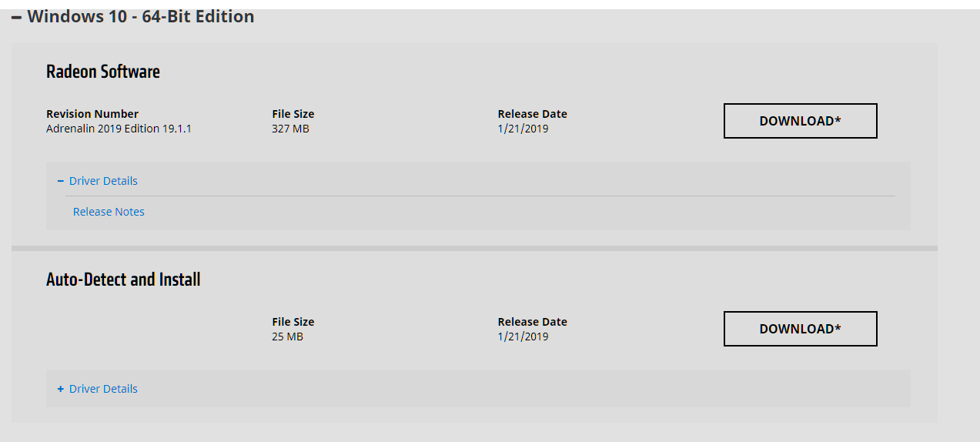This screenshot has height=442, width=980.
Task: Click the Revision Number label
Action: pyautogui.click(x=92, y=114)
